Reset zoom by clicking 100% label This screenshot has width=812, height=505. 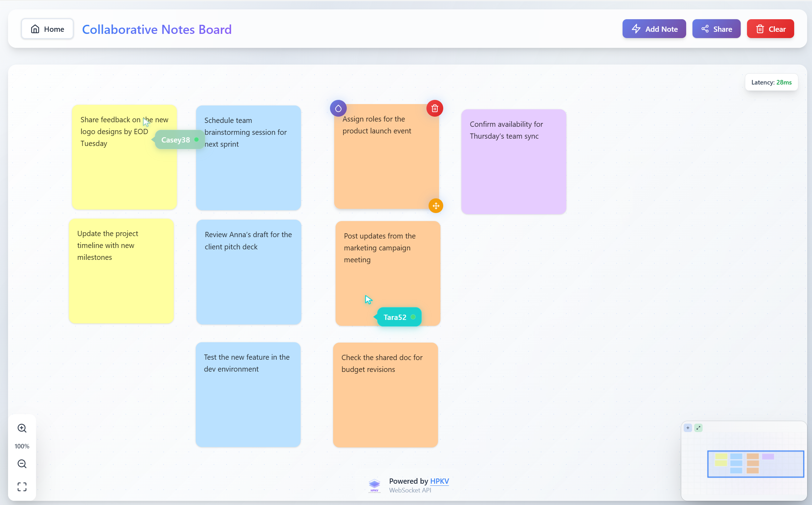click(x=22, y=446)
